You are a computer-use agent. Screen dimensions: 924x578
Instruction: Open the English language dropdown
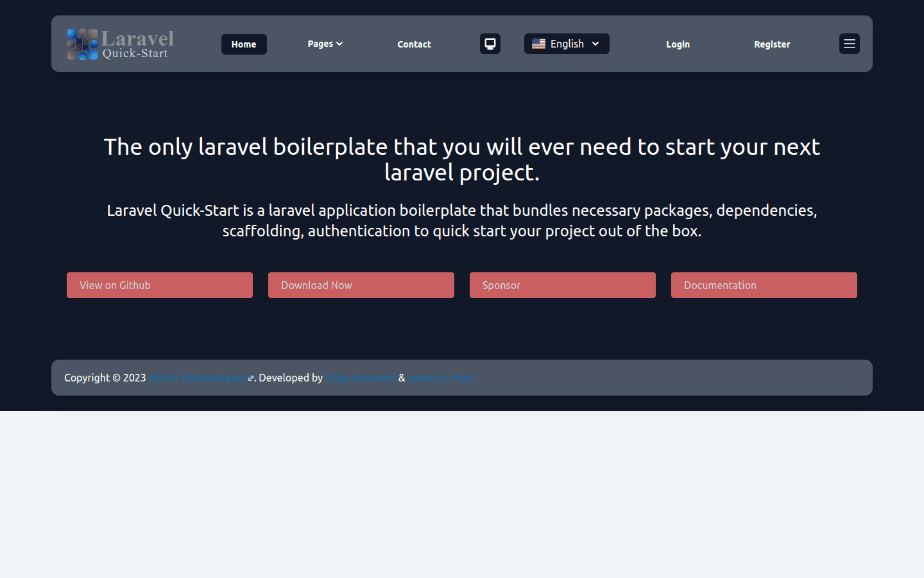click(567, 44)
